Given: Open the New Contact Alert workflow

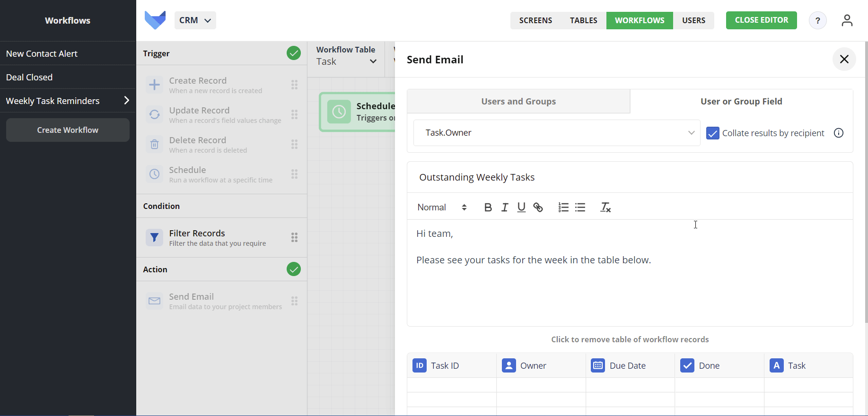Looking at the screenshot, I should click(68, 53).
